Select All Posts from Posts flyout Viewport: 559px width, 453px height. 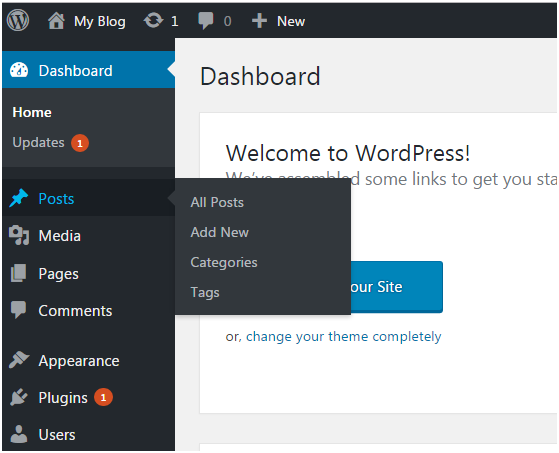(x=217, y=202)
